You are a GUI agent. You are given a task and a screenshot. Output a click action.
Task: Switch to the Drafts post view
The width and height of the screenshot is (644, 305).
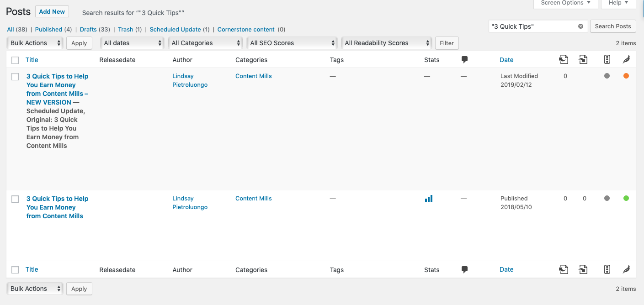[88, 30]
